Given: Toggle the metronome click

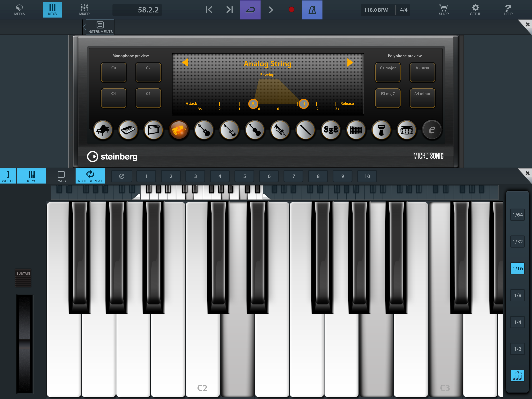Looking at the screenshot, I should pyautogui.click(x=312, y=10).
